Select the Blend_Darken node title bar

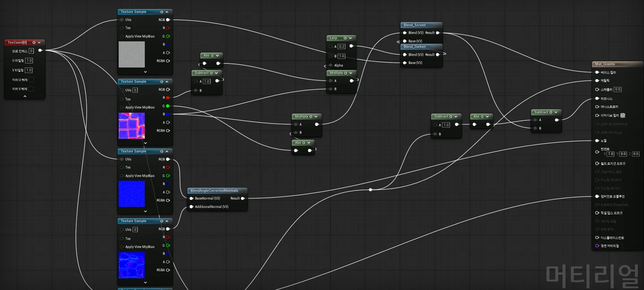pyautogui.click(x=415, y=47)
